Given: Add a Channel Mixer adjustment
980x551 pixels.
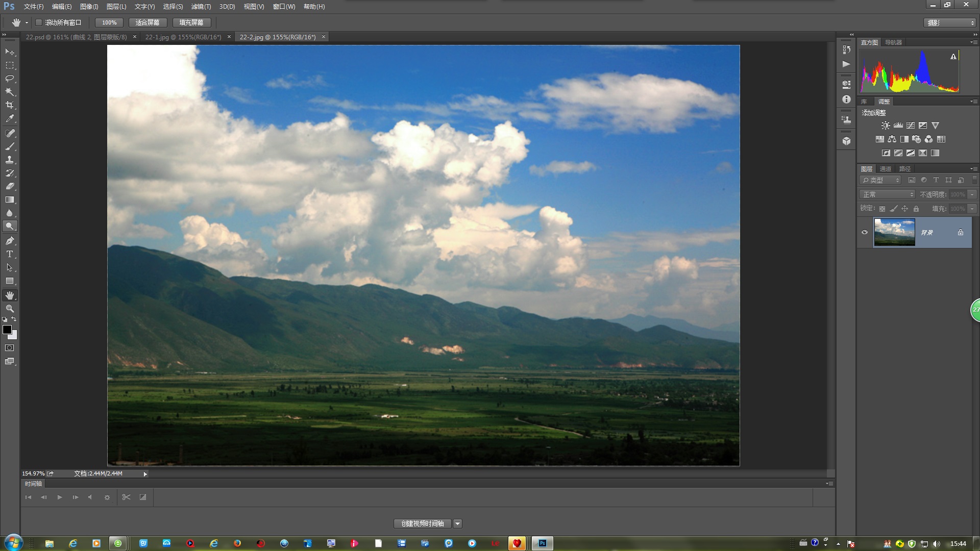Looking at the screenshot, I should coord(929,139).
